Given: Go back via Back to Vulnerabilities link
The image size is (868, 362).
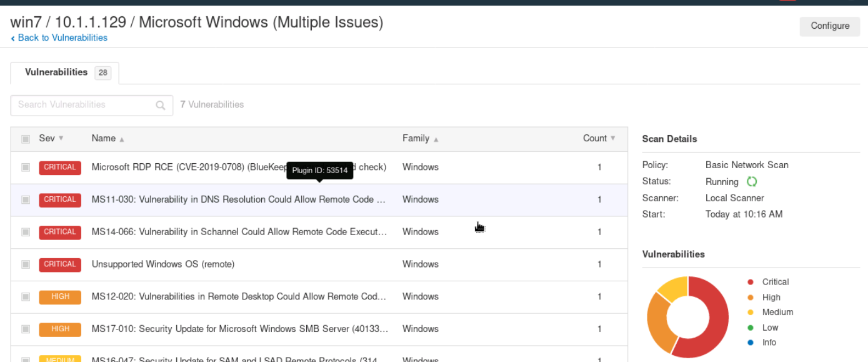Looking at the screenshot, I should click(x=59, y=38).
